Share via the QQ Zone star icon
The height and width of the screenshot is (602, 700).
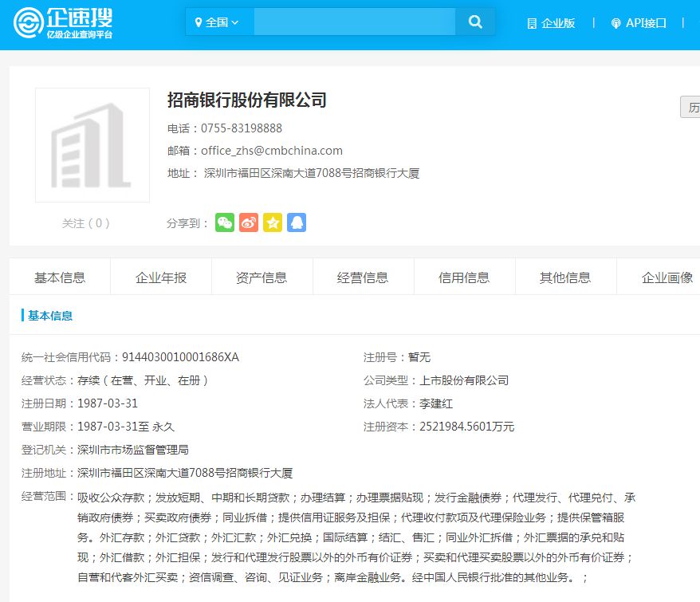point(273,222)
